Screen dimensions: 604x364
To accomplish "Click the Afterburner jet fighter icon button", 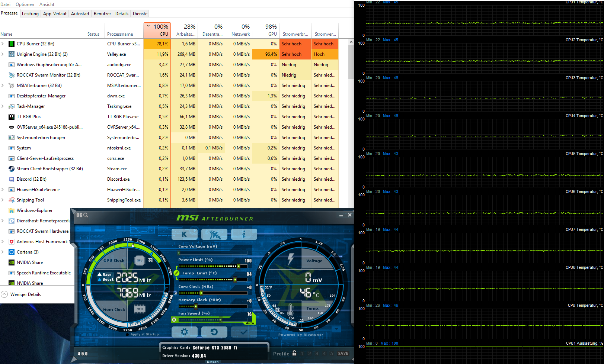I will (x=214, y=234).
